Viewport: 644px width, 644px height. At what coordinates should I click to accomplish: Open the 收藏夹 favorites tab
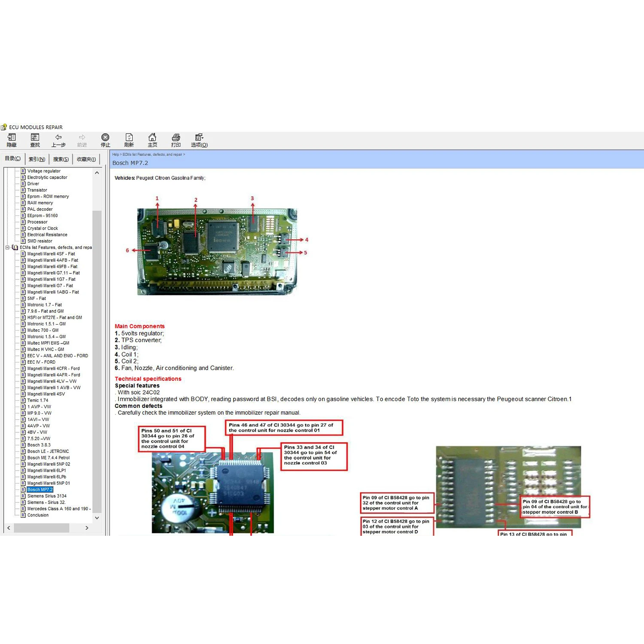coord(86,159)
